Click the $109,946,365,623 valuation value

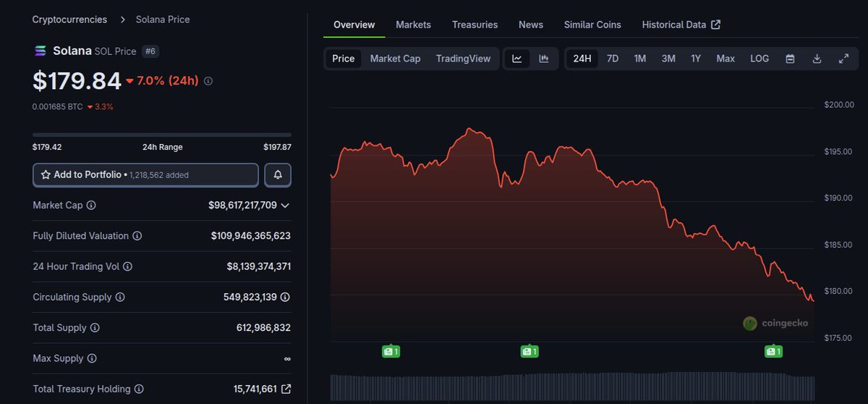pyautogui.click(x=251, y=236)
